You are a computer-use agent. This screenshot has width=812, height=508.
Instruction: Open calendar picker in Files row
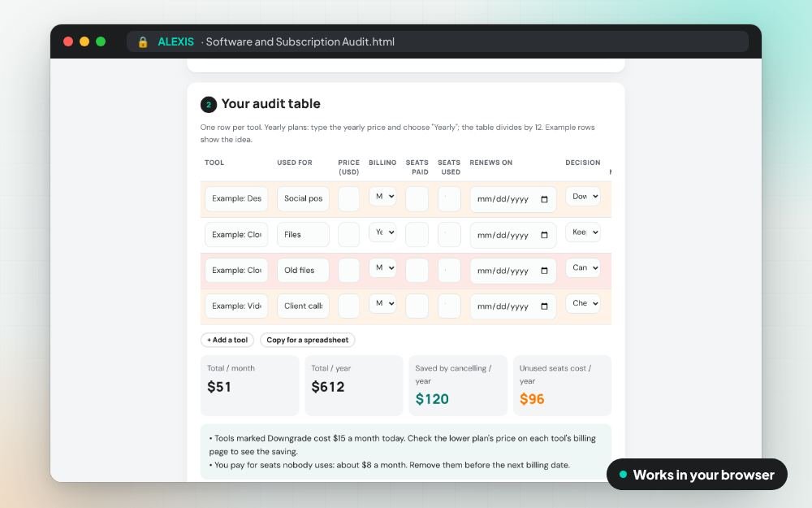pyautogui.click(x=544, y=236)
